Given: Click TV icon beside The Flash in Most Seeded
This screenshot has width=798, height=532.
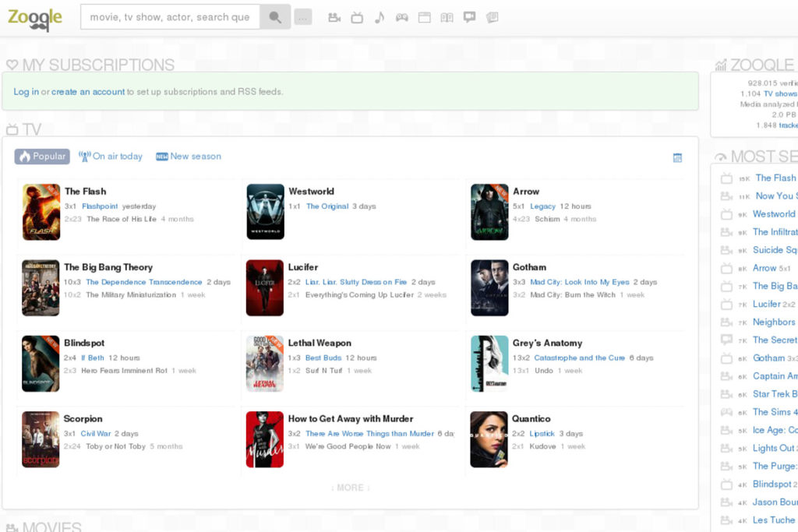Looking at the screenshot, I should click(727, 178).
